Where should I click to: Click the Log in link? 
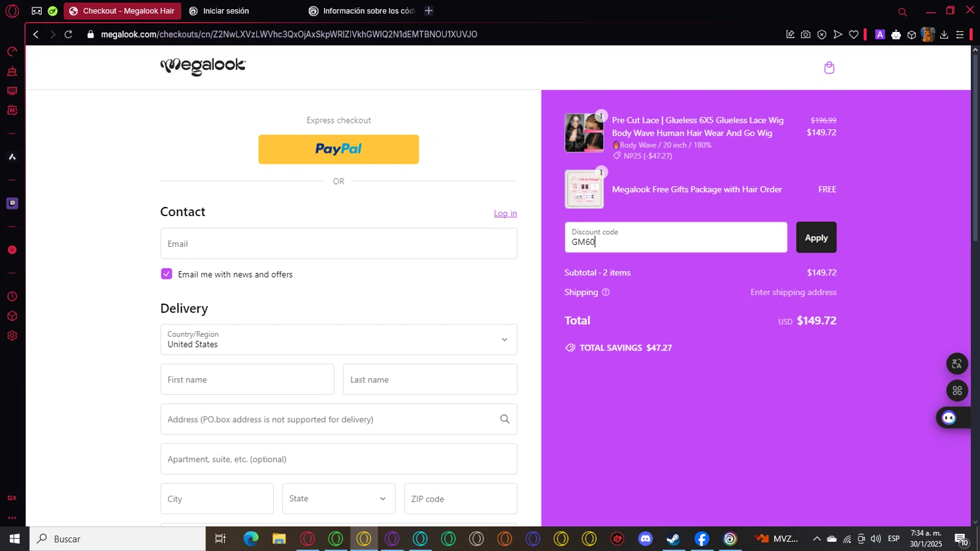click(x=505, y=213)
